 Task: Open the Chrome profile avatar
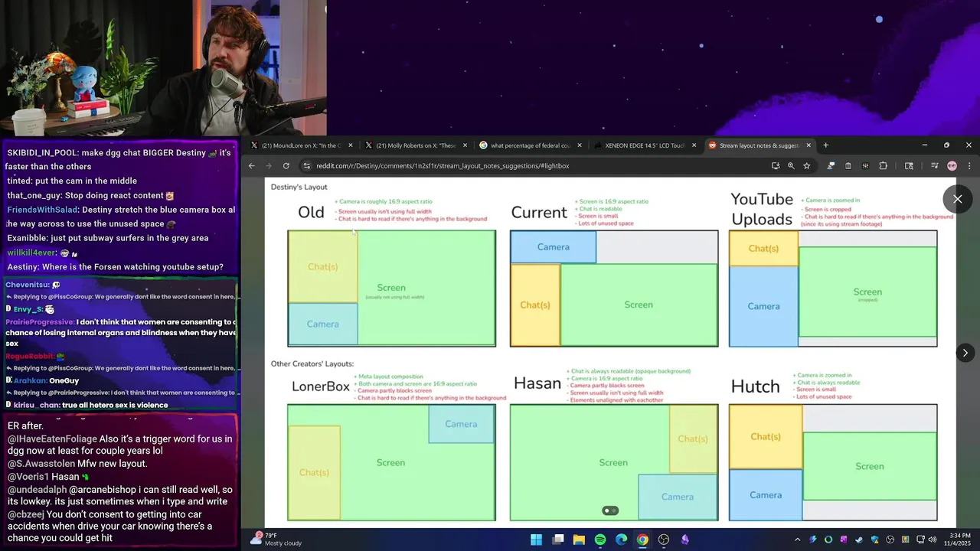tap(952, 165)
